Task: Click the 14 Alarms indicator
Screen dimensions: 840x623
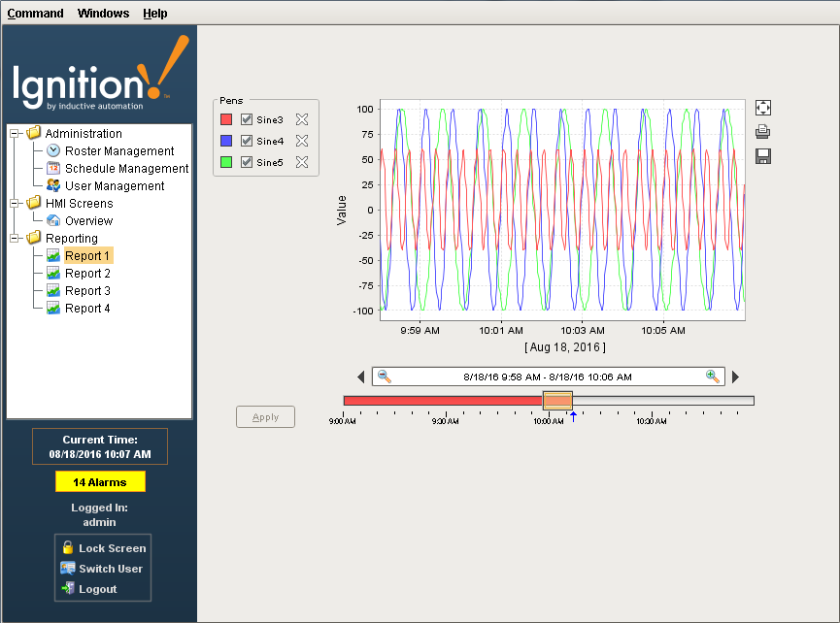Action: [100, 481]
